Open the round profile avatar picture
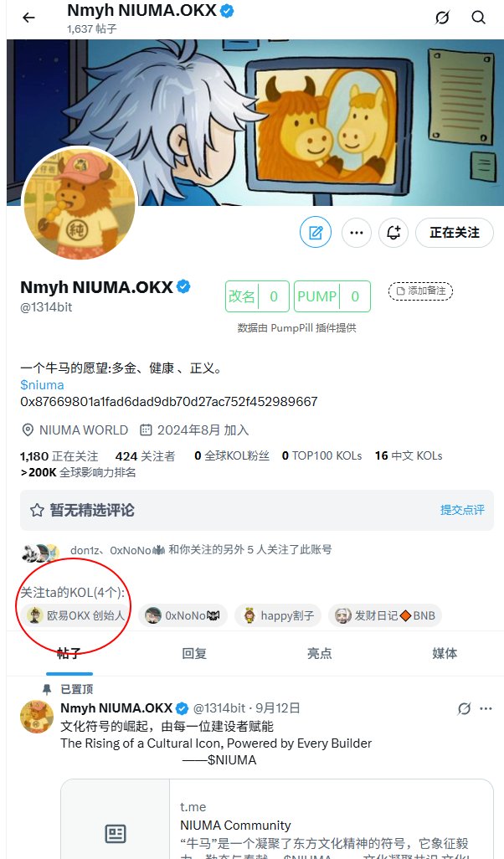The width and height of the screenshot is (504, 859). point(79,203)
